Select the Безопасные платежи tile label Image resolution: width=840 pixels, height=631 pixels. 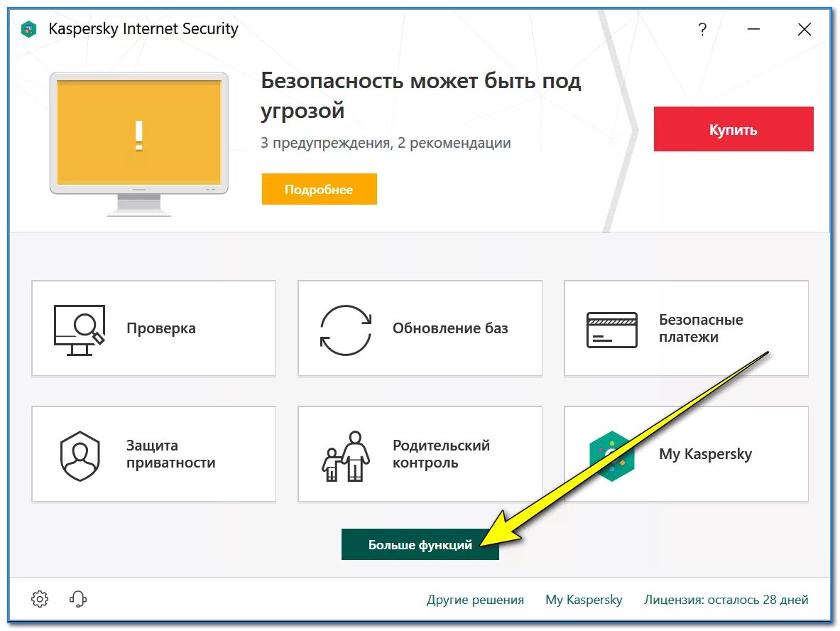tap(701, 328)
